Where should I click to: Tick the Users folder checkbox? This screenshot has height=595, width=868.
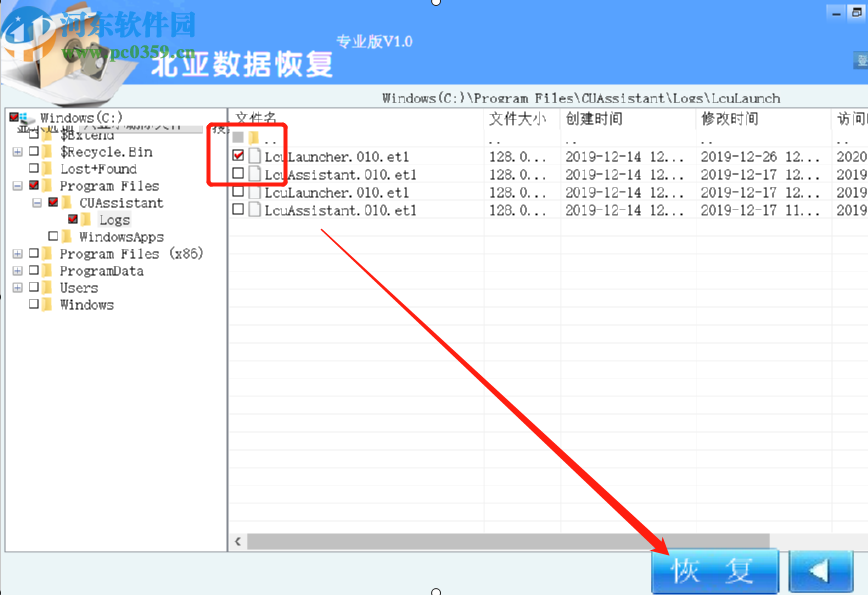point(34,287)
